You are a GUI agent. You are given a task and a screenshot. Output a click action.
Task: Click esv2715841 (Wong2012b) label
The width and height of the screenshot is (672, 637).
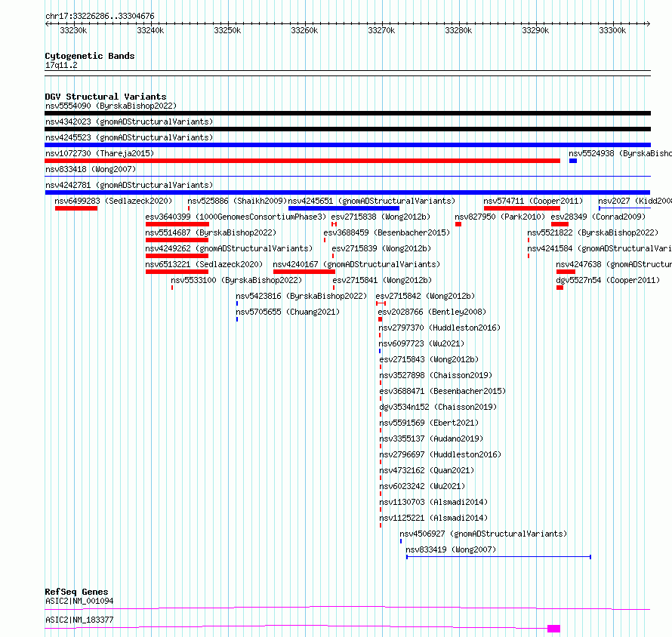(382, 280)
